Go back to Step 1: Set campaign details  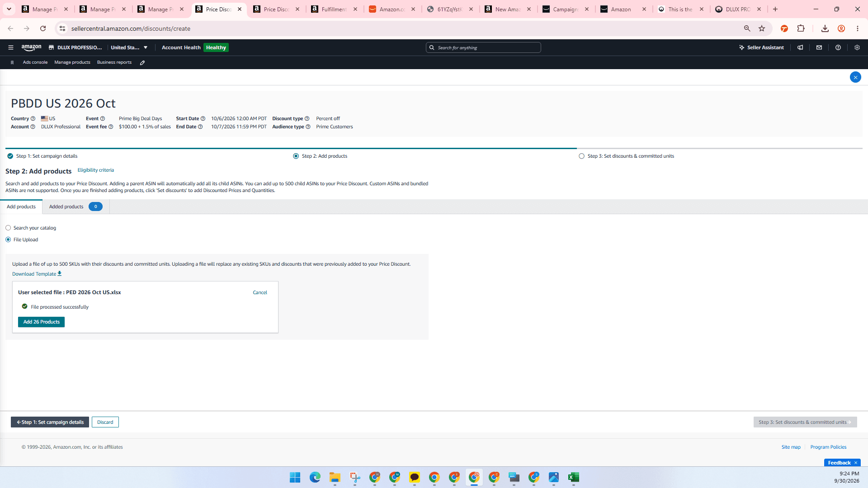(50, 422)
